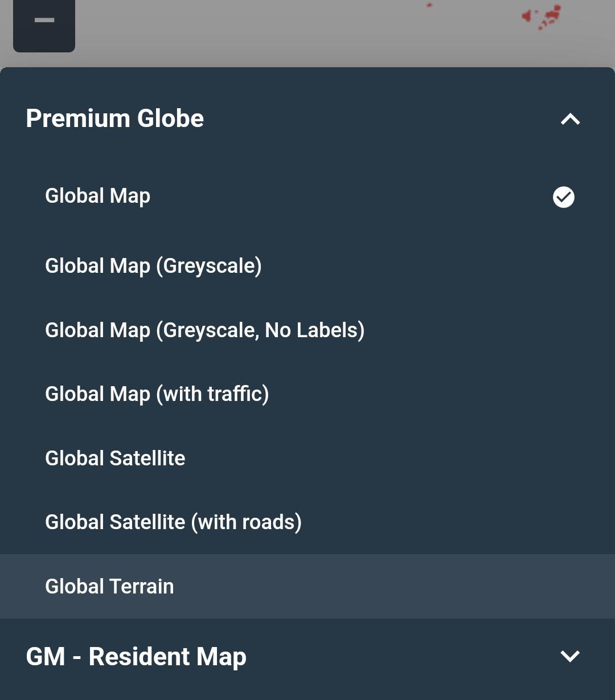Click the grey map background above the panel
Screen dimensions: 615x700
coord(285,34)
